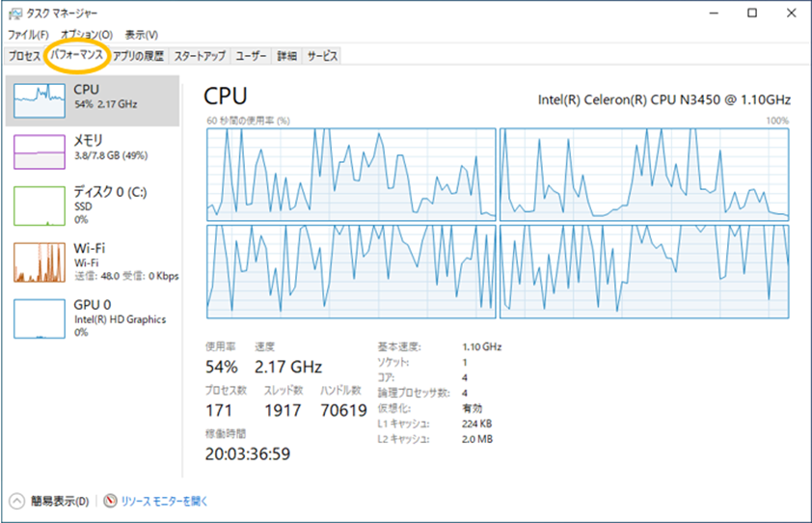Open the 表示(V) menu
This screenshot has height=523, width=812.
[142, 35]
